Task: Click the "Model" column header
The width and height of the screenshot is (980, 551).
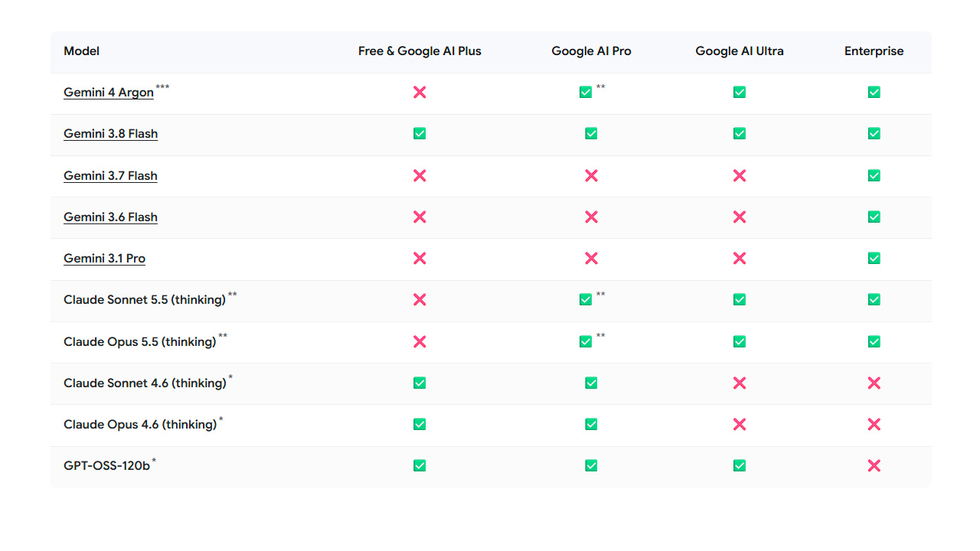Action: pyautogui.click(x=82, y=51)
